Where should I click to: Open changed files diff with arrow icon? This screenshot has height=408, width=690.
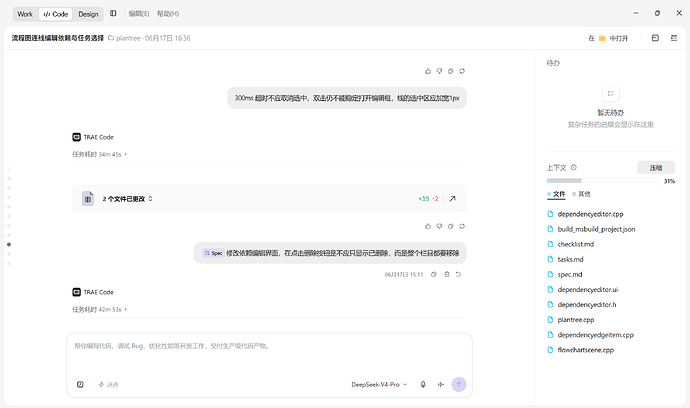452,198
